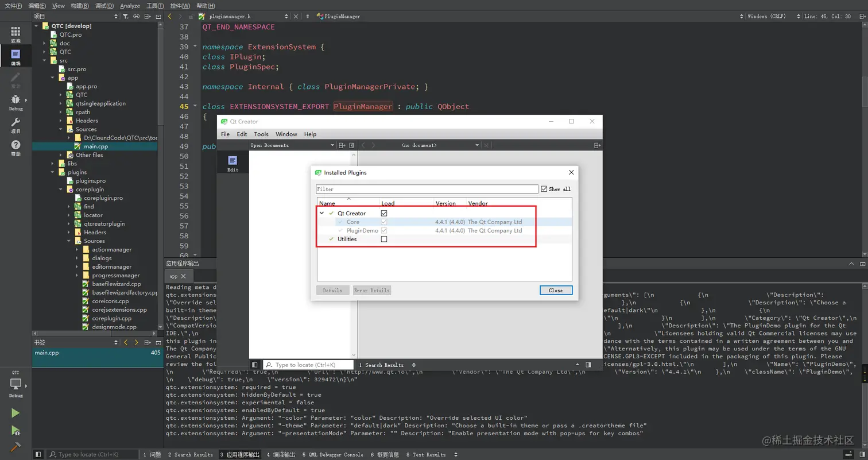The height and width of the screenshot is (460, 868).
Task: Open 文件(F) menu
Action: [13, 5]
